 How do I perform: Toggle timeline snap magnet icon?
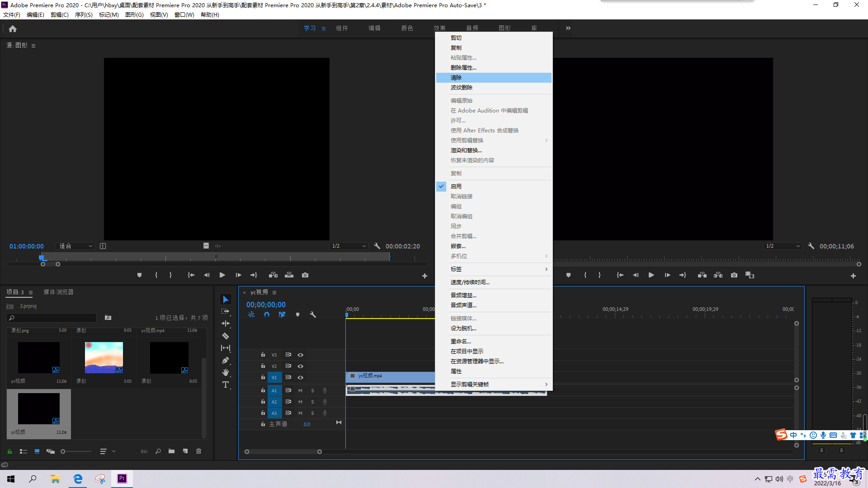click(x=267, y=314)
